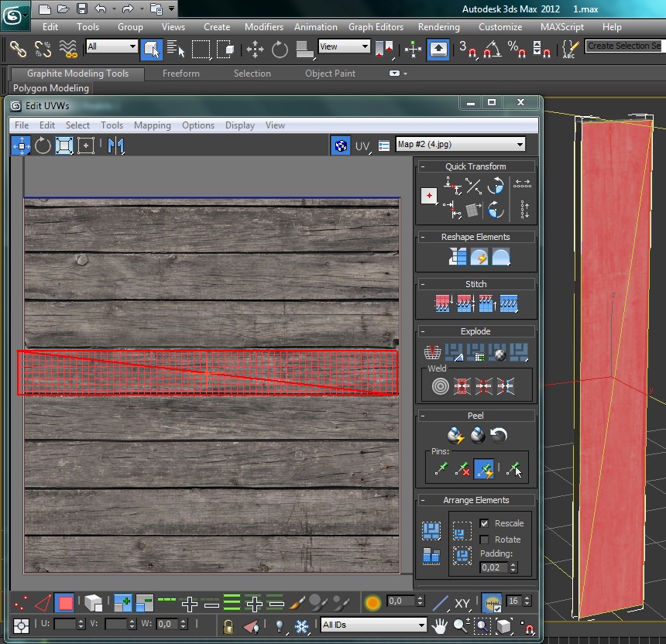Viewport: 666px width, 644px height.
Task: Click the Target Weld circular icon
Action: point(439,385)
